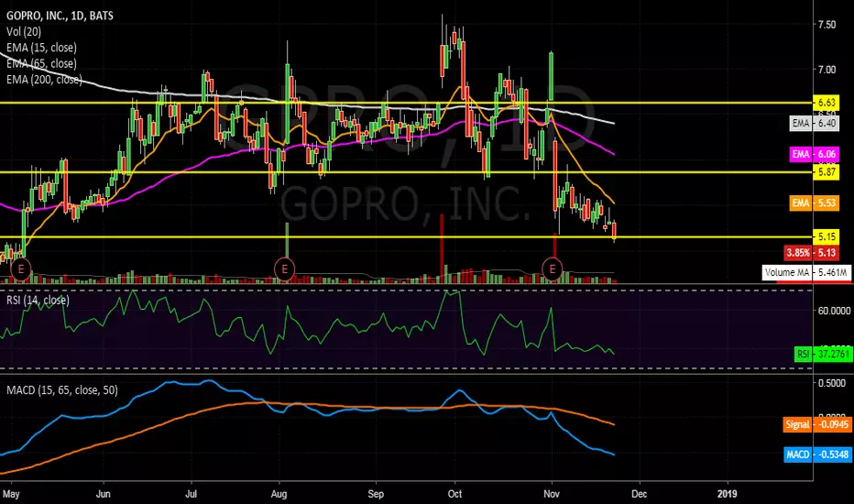Click the May earnings E marker
Screen dimensions: 854x504
(21, 269)
